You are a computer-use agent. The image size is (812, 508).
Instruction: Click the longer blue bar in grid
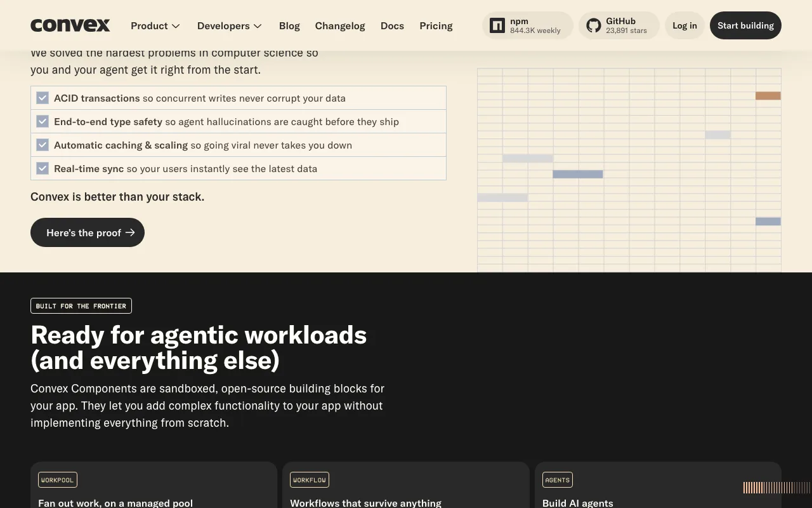[578, 174]
